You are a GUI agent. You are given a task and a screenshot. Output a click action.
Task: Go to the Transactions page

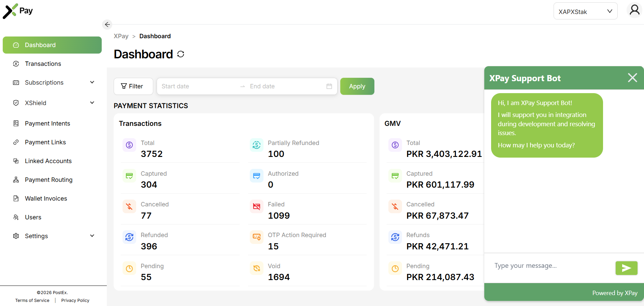coord(43,64)
